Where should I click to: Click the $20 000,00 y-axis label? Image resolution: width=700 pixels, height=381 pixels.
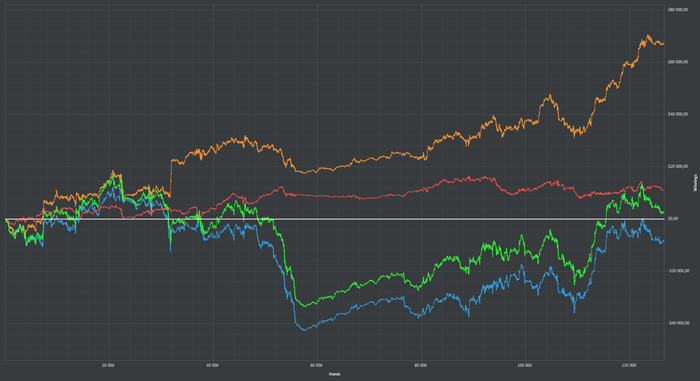[x=678, y=167]
